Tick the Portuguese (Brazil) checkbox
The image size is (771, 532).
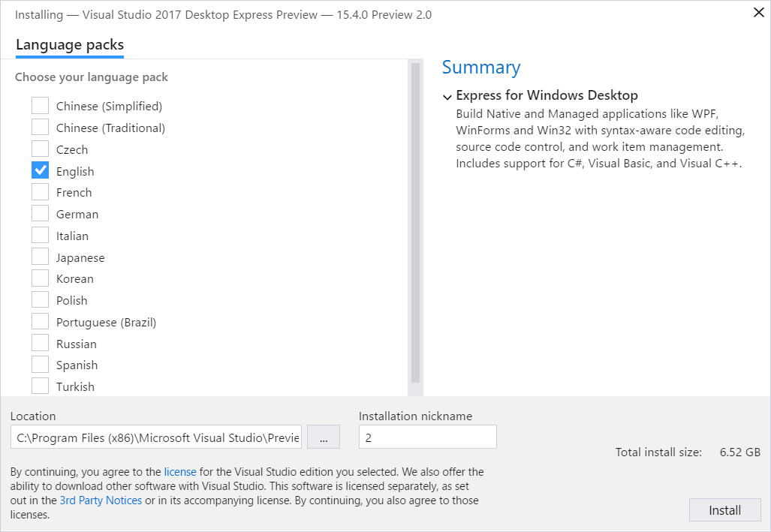pyautogui.click(x=41, y=322)
